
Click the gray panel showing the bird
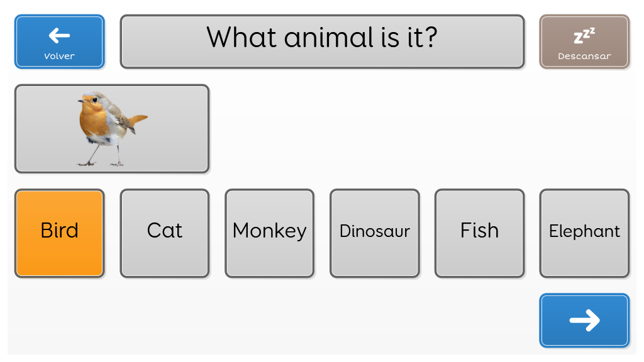click(x=112, y=129)
